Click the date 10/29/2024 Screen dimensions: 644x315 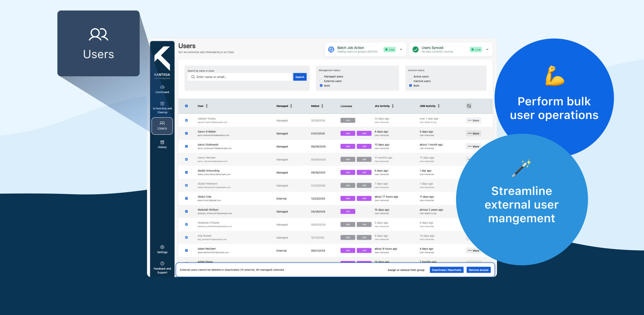tap(318, 120)
